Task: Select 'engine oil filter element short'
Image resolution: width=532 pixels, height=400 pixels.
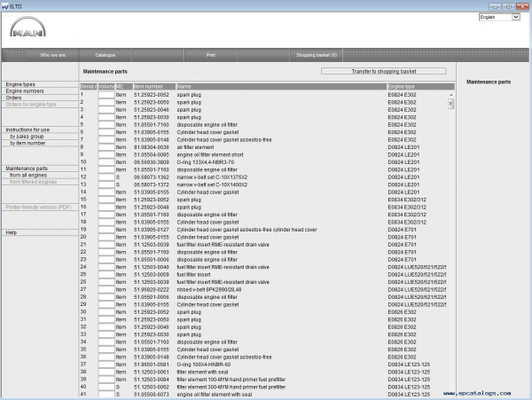Action: [x=210, y=154]
